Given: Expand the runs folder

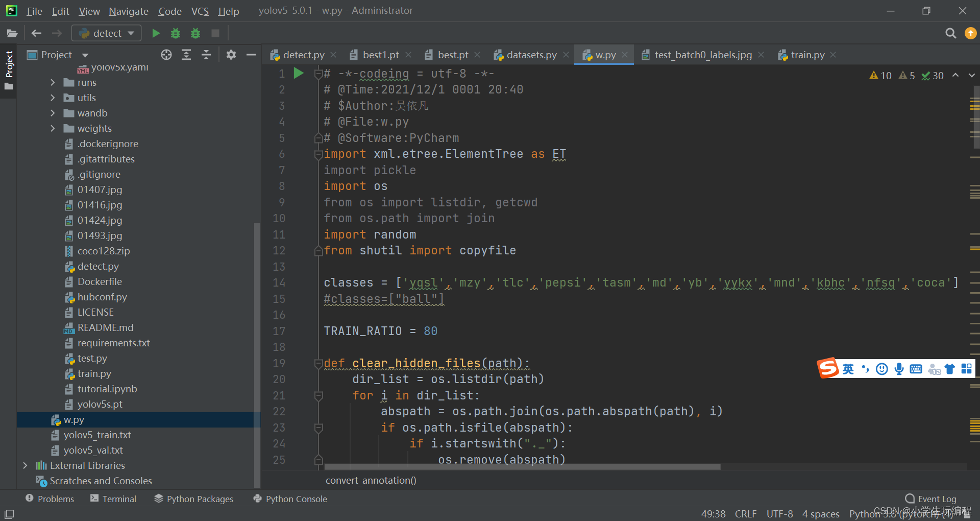Looking at the screenshot, I should [53, 82].
